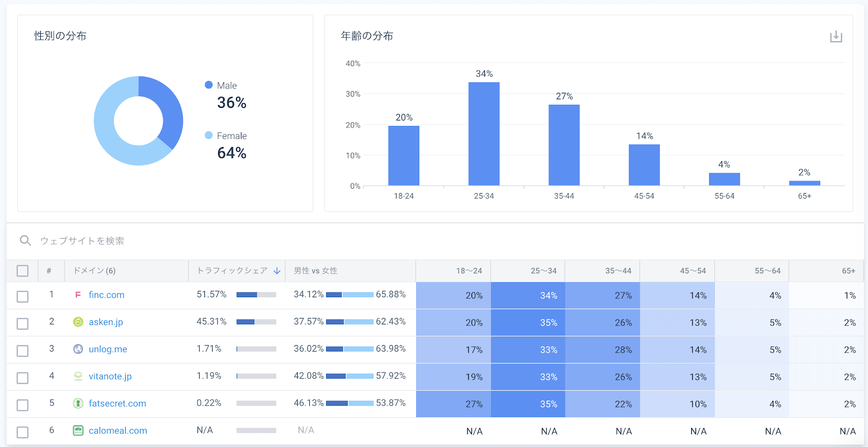Select the calomeal.com row checkbox
Image resolution: width=868 pixels, height=447 pixels.
coord(23,432)
